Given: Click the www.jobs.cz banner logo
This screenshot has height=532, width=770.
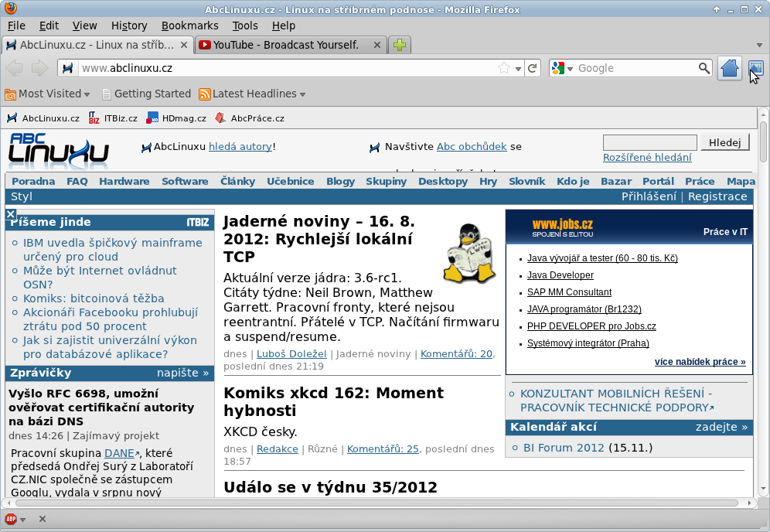Looking at the screenshot, I should [x=563, y=227].
